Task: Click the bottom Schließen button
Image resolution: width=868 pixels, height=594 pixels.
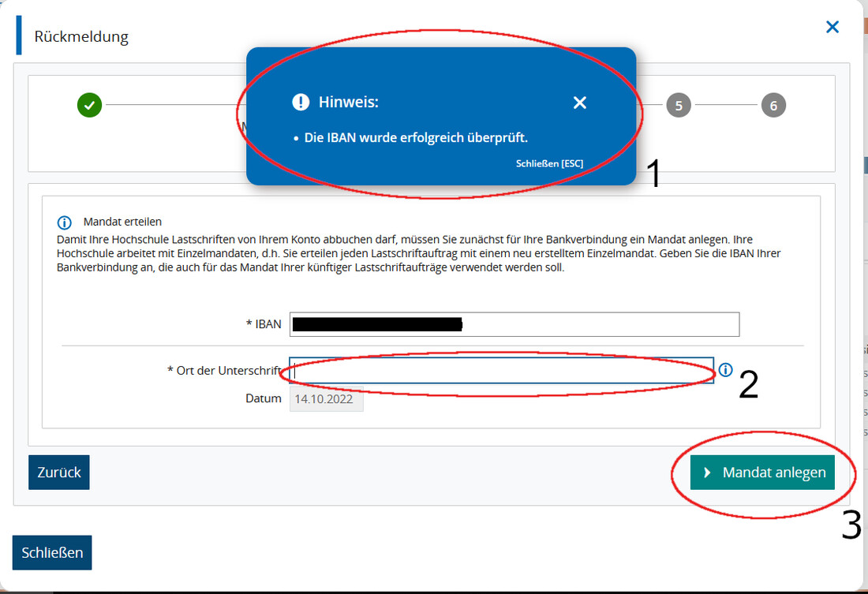Action: (x=52, y=552)
